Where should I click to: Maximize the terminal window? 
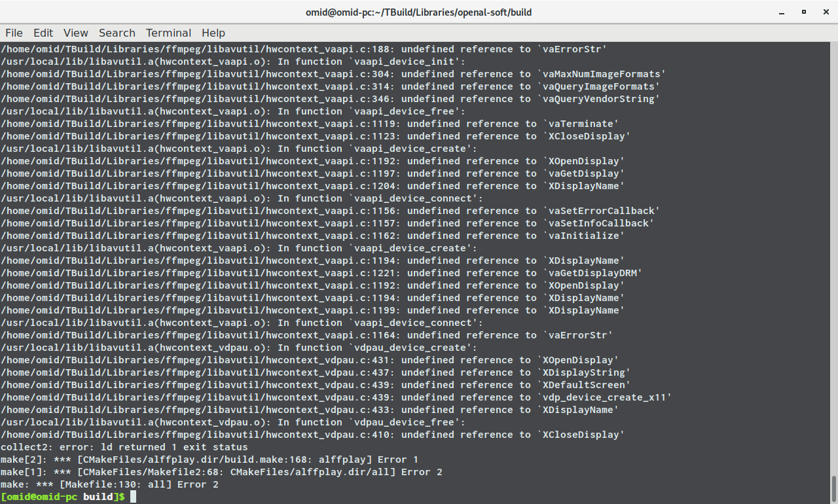(804, 12)
